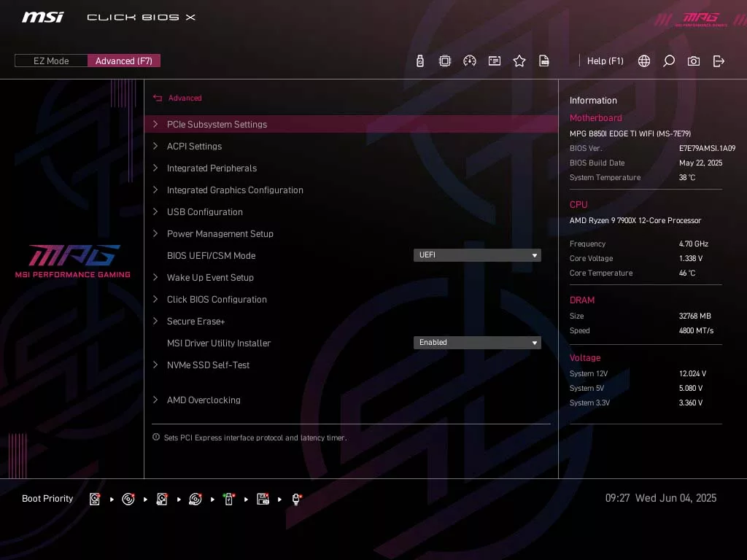
Task: Click the CPU frequency 4.70 GHz value
Action: (x=693, y=244)
